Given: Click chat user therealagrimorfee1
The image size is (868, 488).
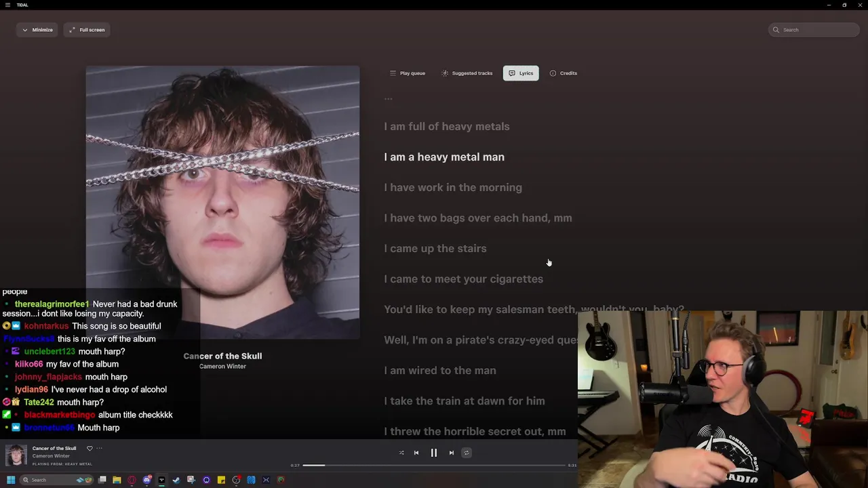Looking at the screenshot, I should click(52, 304).
